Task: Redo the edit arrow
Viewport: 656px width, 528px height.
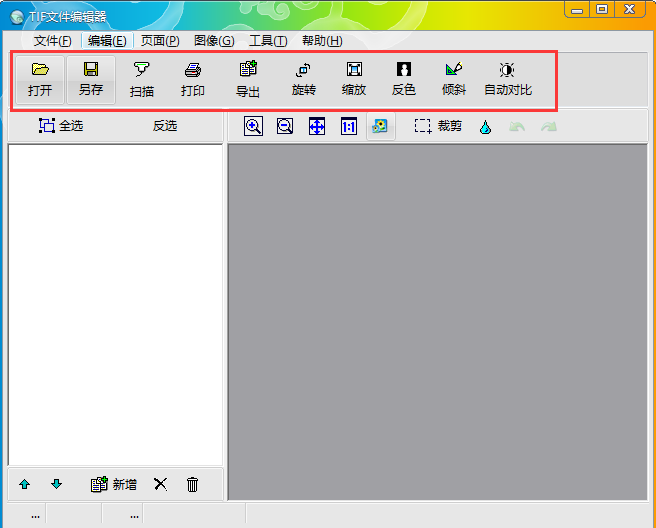Action: (549, 126)
